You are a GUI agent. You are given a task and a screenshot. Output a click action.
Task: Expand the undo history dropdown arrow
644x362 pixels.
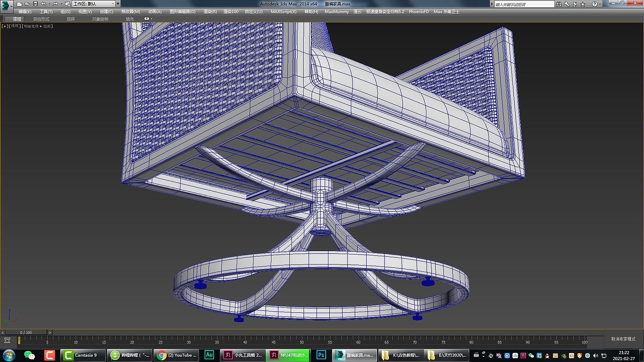coord(49,4)
